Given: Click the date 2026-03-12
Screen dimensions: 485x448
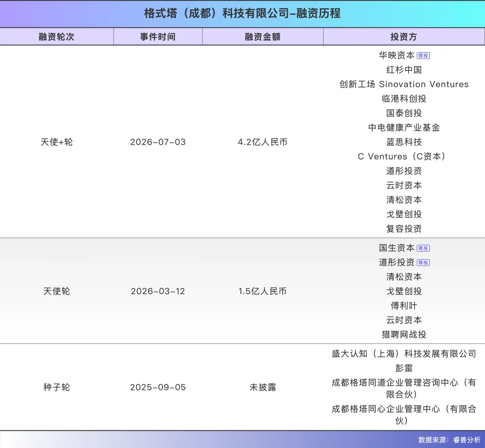Looking at the screenshot, I should [158, 291].
